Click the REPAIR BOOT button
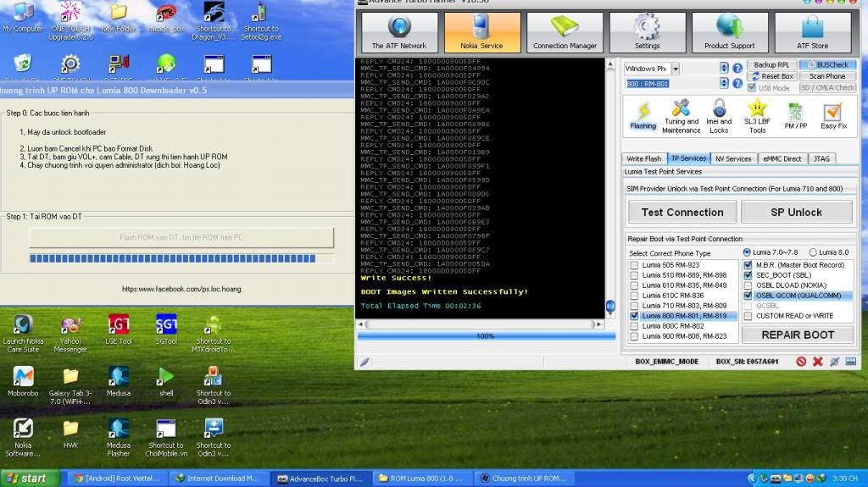This screenshot has height=487, width=868. (x=797, y=335)
